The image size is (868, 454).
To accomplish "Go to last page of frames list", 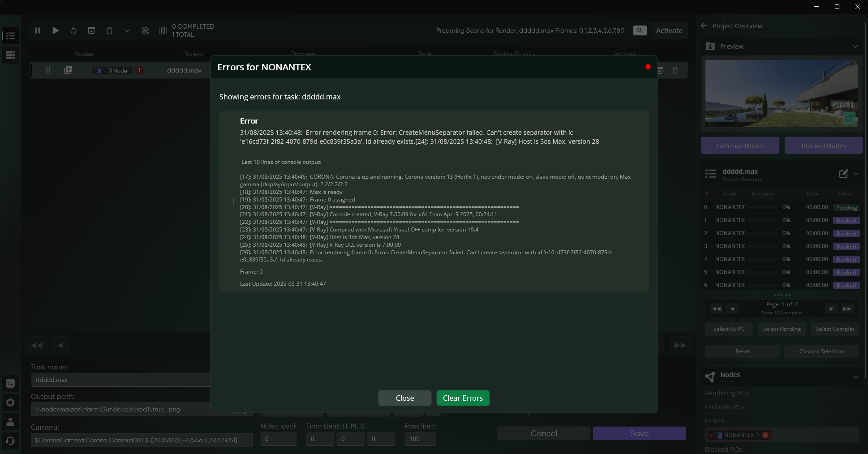I will click(x=847, y=308).
